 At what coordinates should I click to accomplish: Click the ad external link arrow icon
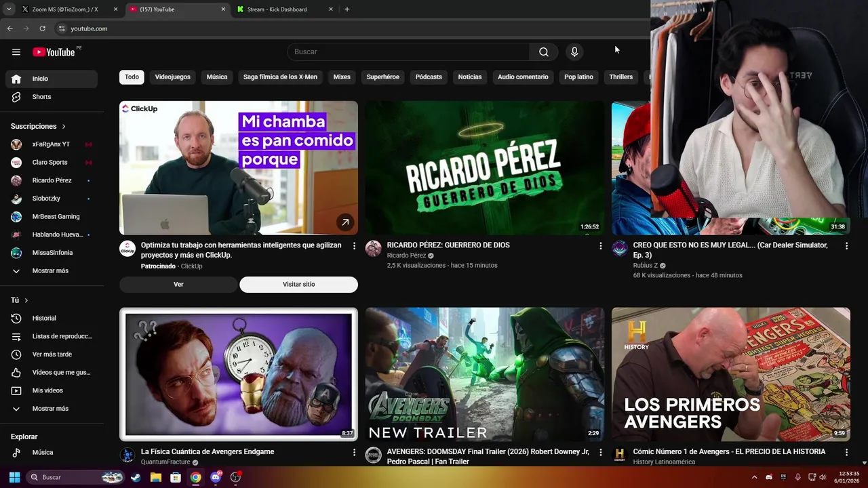tap(345, 222)
